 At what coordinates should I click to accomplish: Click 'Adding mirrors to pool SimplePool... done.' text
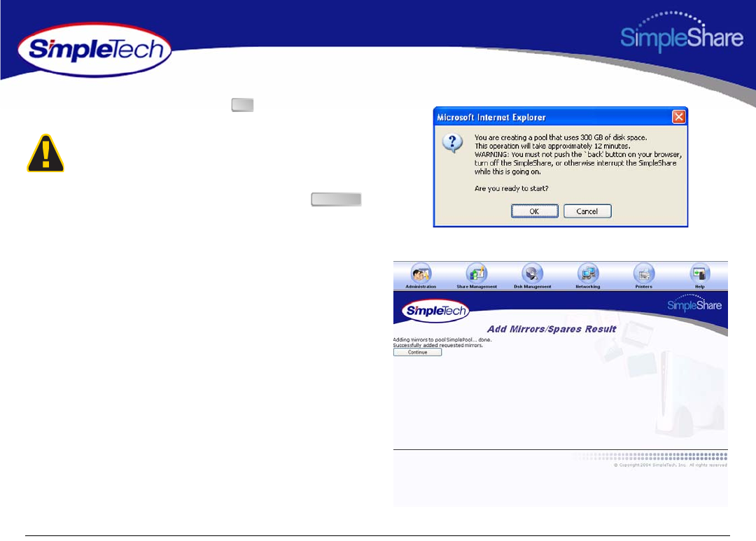(442, 340)
